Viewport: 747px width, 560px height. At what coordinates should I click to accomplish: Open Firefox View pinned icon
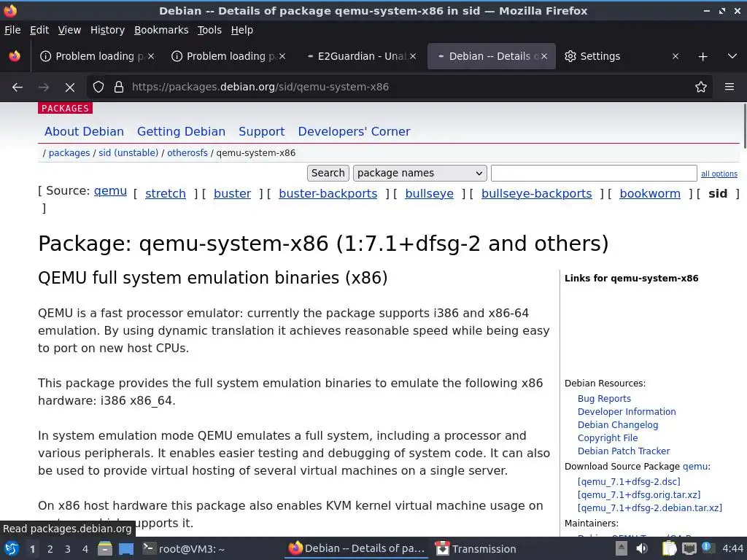(x=15, y=56)
